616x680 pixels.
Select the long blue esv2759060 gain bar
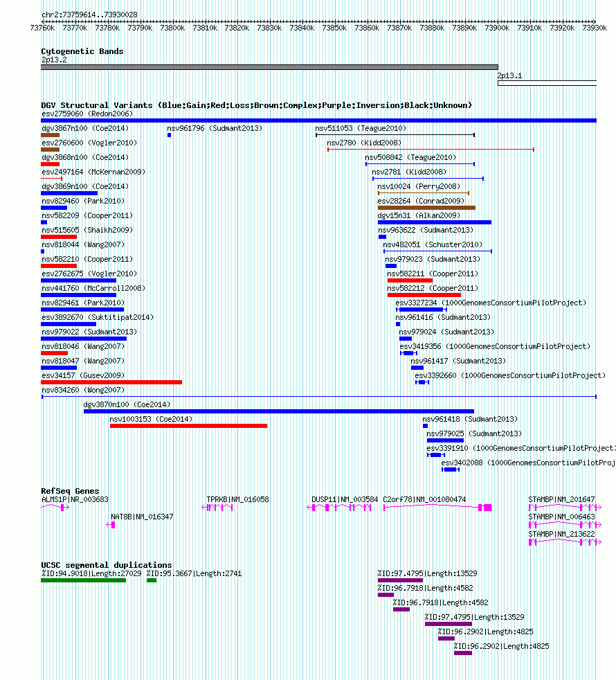click(x=318, y=120)
